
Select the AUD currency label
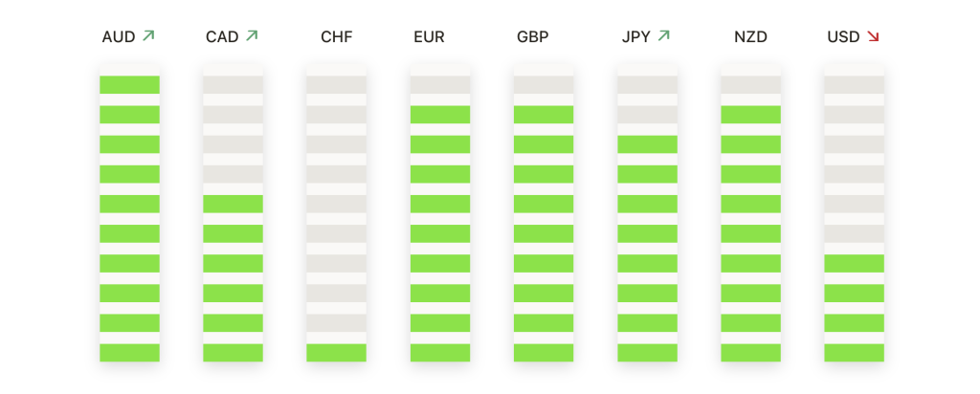(x=119, y=37)
